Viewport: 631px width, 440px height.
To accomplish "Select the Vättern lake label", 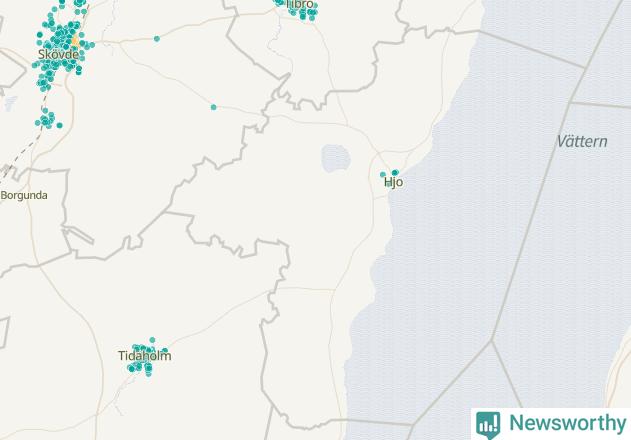I will (x=582, y=141).
